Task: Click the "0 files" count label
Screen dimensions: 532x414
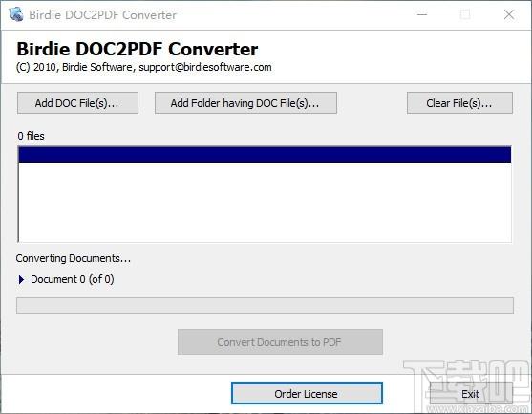Action: (31, 136)
